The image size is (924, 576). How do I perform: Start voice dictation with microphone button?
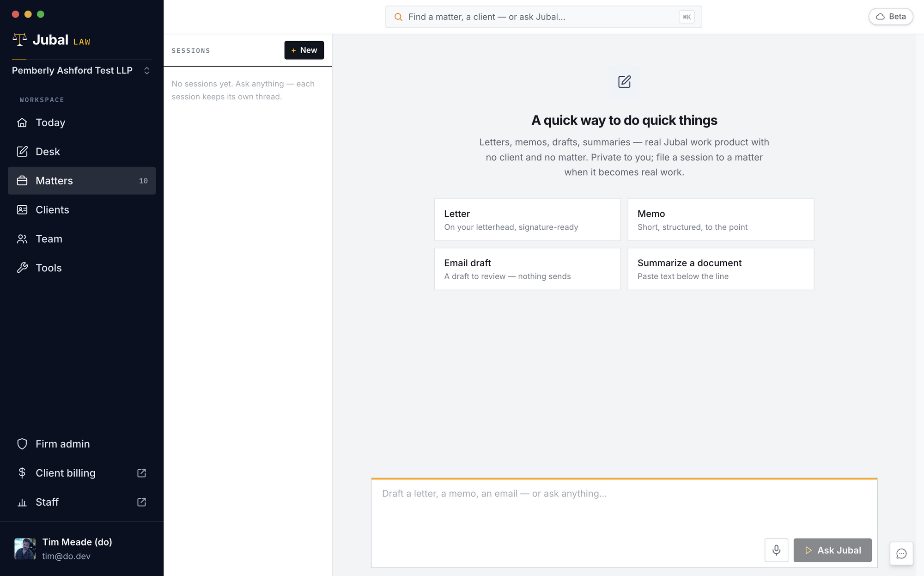tap(777, 550)
